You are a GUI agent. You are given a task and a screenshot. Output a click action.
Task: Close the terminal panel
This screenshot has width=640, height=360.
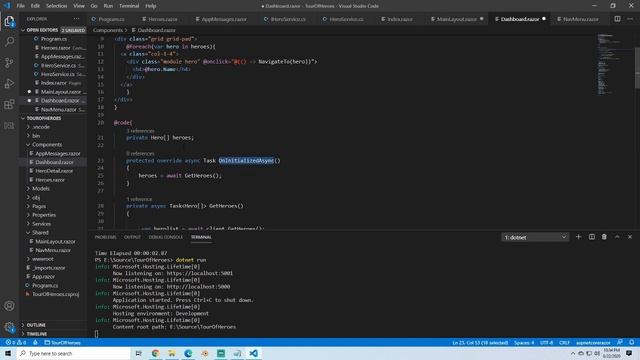click(630, 237)
